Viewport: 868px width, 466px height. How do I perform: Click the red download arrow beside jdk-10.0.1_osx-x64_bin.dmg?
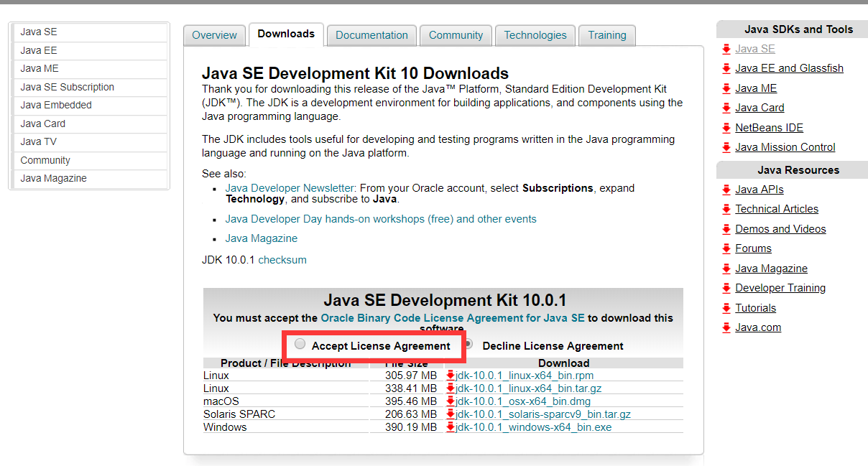(451, 401)
